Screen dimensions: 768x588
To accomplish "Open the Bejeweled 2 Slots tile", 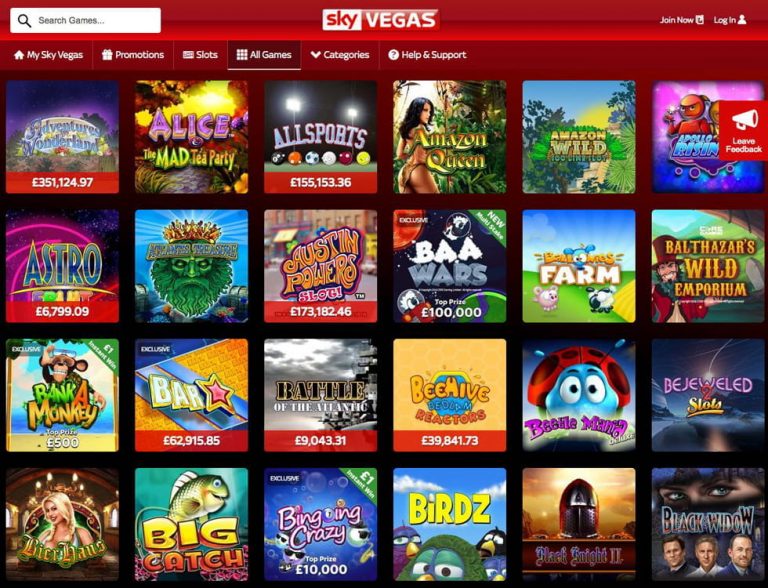I will coord(708,395).
